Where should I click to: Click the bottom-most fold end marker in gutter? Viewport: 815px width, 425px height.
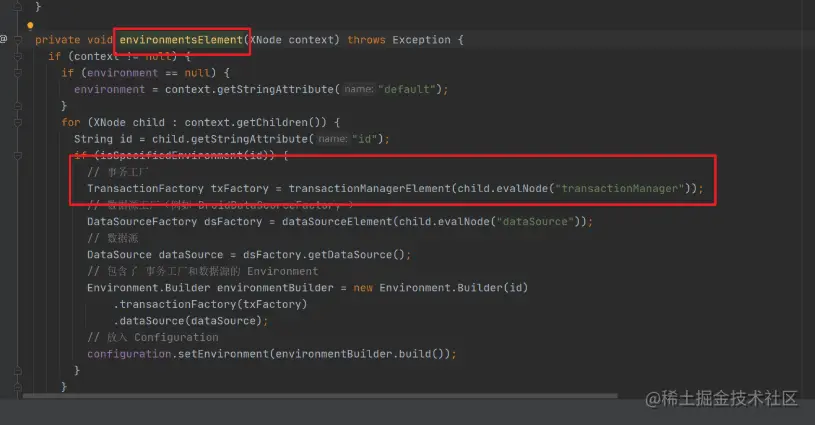click(18, 387)
